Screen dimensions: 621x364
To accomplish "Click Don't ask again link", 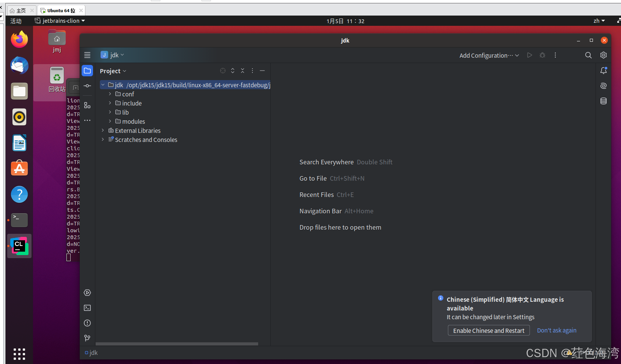I will 556,331.
